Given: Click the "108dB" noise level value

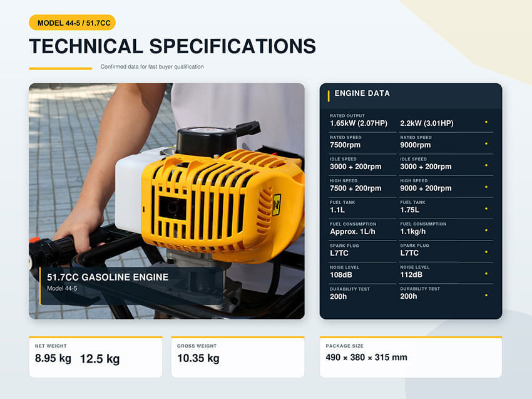Looking at the screenshot, I should (341, 275).
